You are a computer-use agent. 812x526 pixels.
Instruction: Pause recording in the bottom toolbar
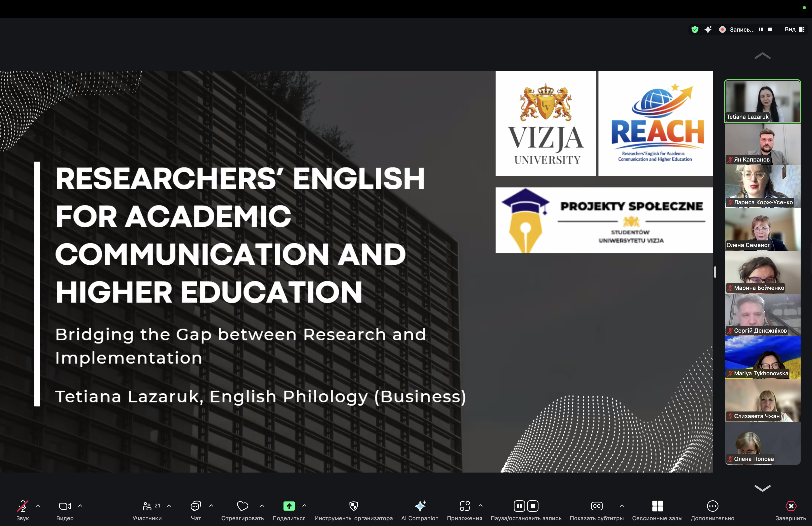pyautogui.click(x=519, y=506)
